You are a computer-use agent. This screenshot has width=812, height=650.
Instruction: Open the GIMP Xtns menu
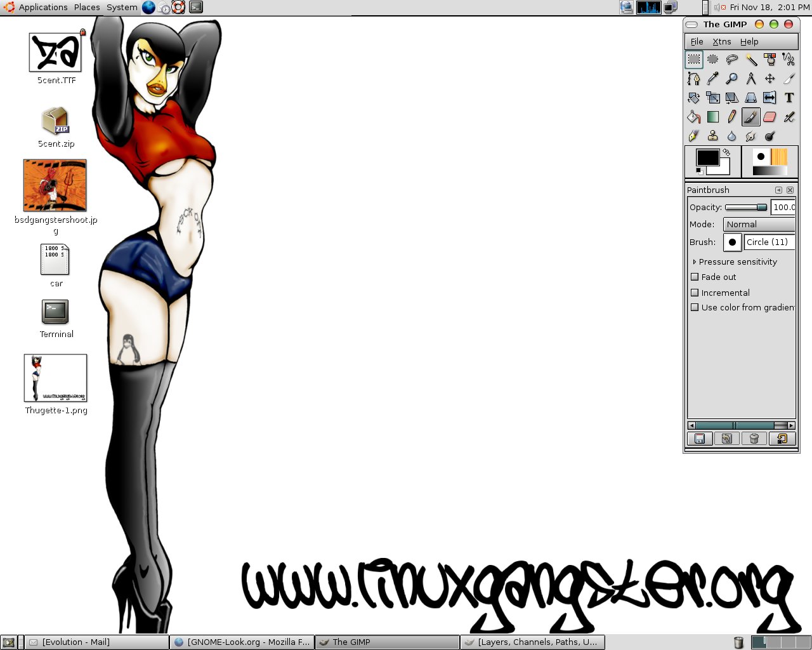pyautogui.click(x=722, y=41)
